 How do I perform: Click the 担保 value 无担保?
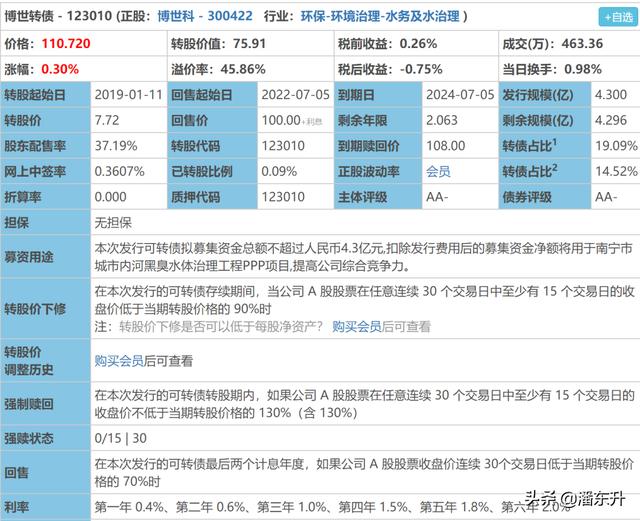pos(113,223)
